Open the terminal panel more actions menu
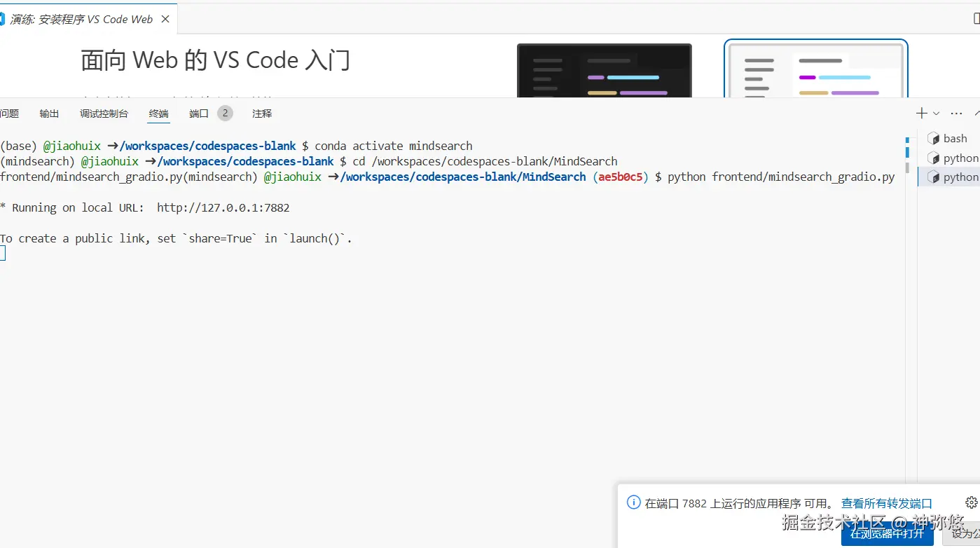Image resolution: width=980 pixels, height=548 pixels. pos(956,114)
